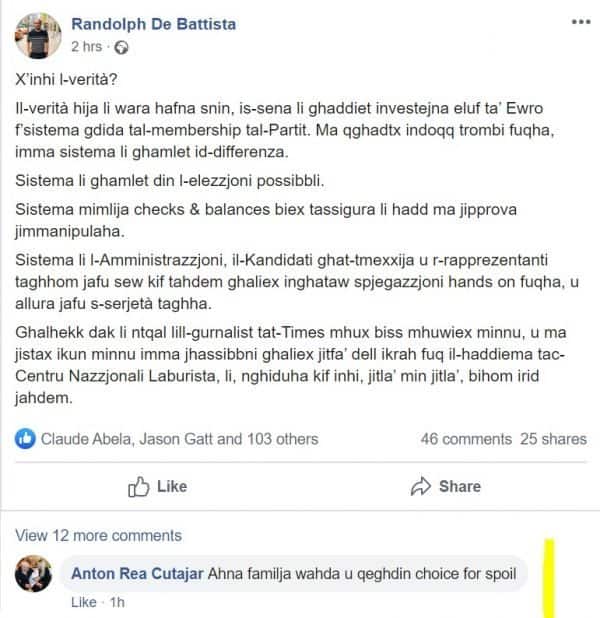This screenshot has height=618, width=600.
Task: Expand View 12 more comments
Action: (x=99, y=535)
